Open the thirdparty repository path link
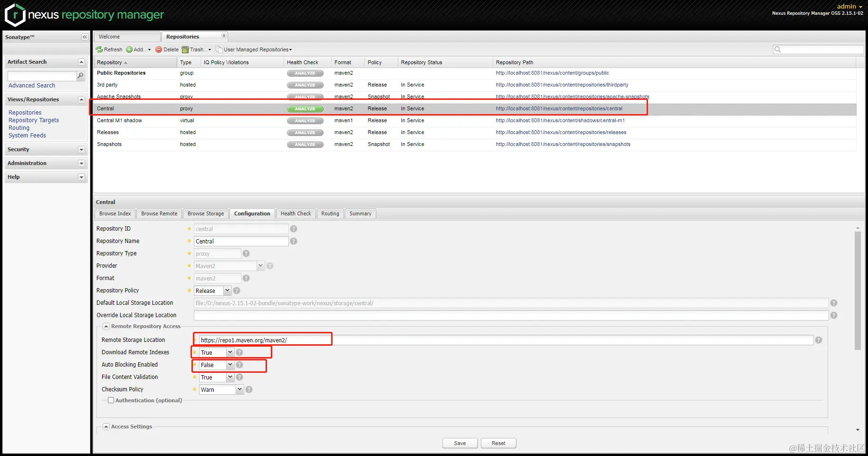The width and height of the screenshot is (868, 456). tap(562, 85)
